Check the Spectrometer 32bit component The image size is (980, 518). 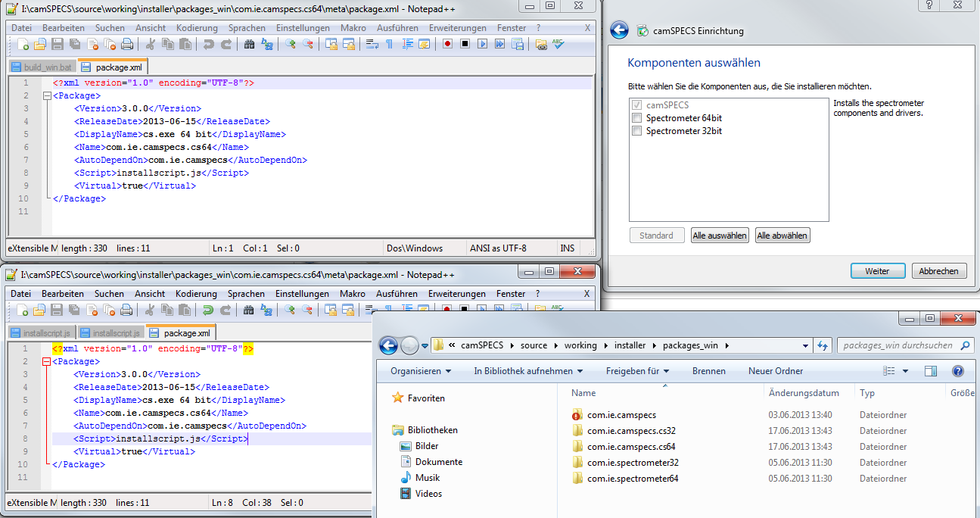point(637,131)
